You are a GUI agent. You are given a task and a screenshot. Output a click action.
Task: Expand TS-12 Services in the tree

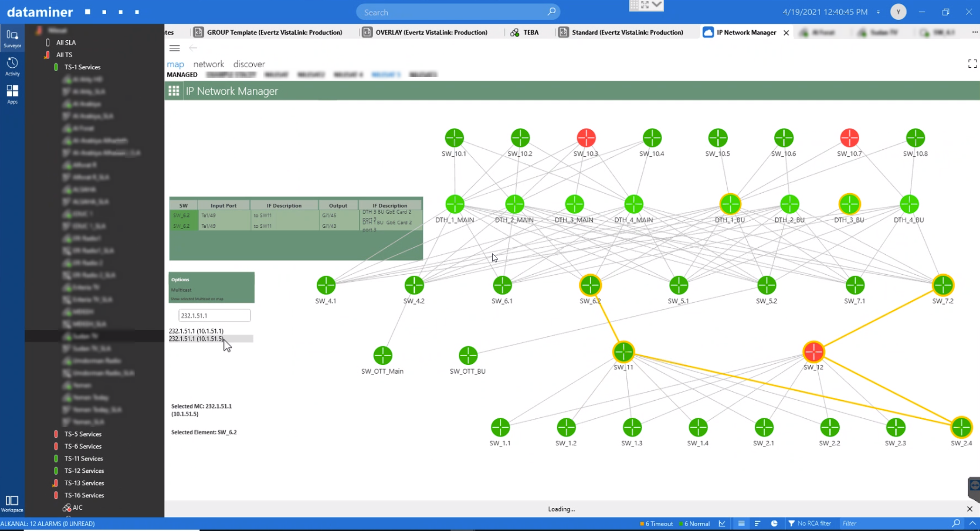[84, 471]
